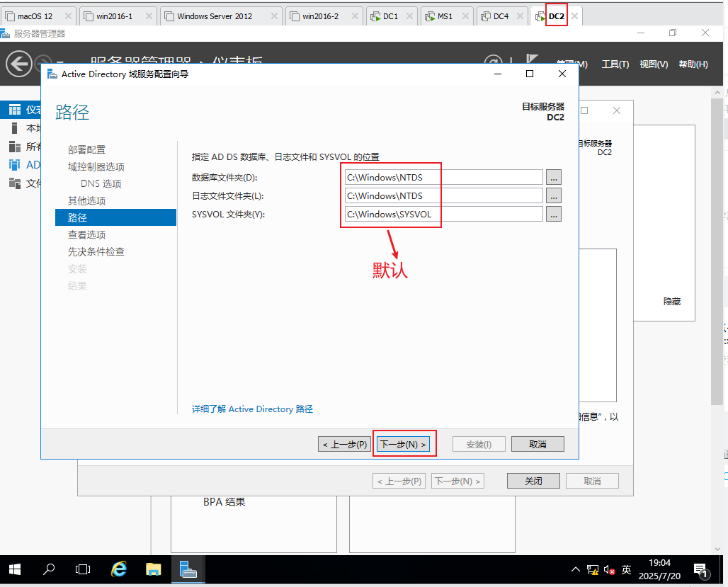Open taskbar search
The width and height of the screenshot is (728, 587).
[x=49, y=569]
